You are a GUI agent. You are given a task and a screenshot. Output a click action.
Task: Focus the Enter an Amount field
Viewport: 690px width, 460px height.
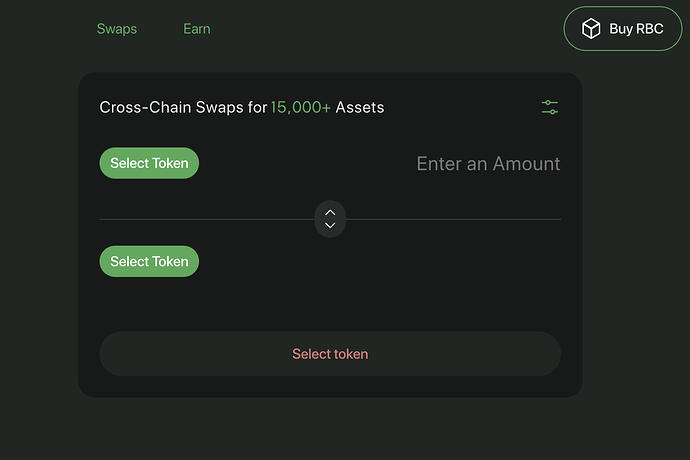[x=488, y=164]
